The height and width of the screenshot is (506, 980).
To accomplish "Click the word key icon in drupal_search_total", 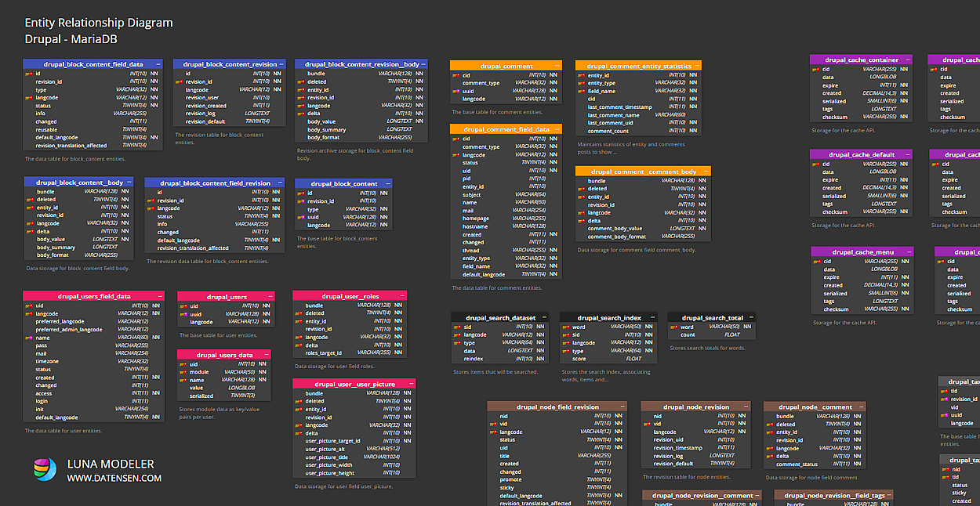I will tap(673, 327).
